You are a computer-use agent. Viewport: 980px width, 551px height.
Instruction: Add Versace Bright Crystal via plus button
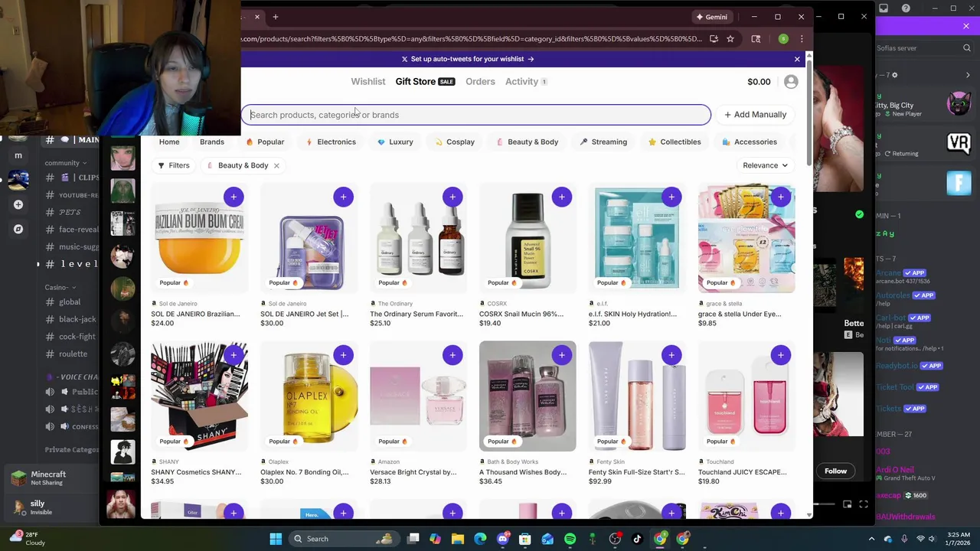click(452, 354)
